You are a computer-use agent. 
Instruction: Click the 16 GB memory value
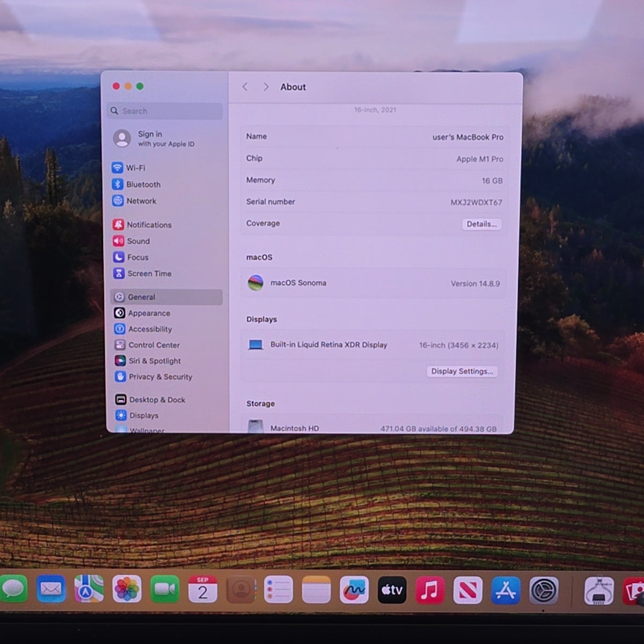tap(492, 181)
